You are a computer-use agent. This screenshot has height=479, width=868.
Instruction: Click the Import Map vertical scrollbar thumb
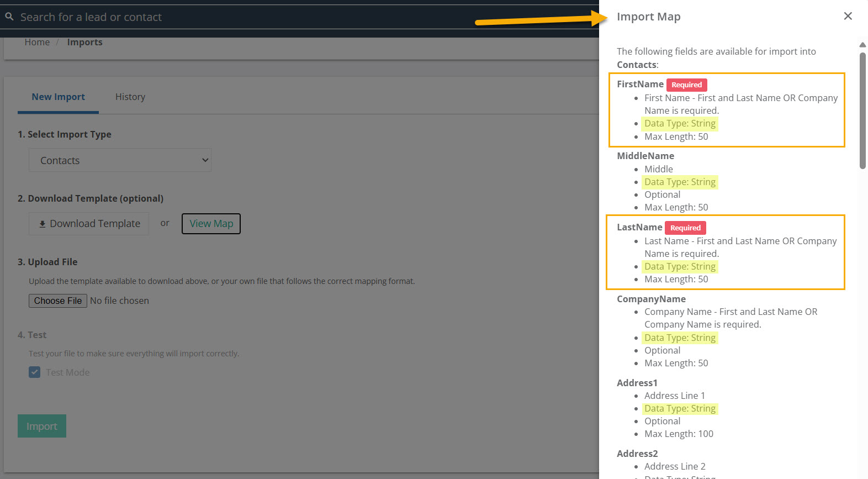click(862, 110)
